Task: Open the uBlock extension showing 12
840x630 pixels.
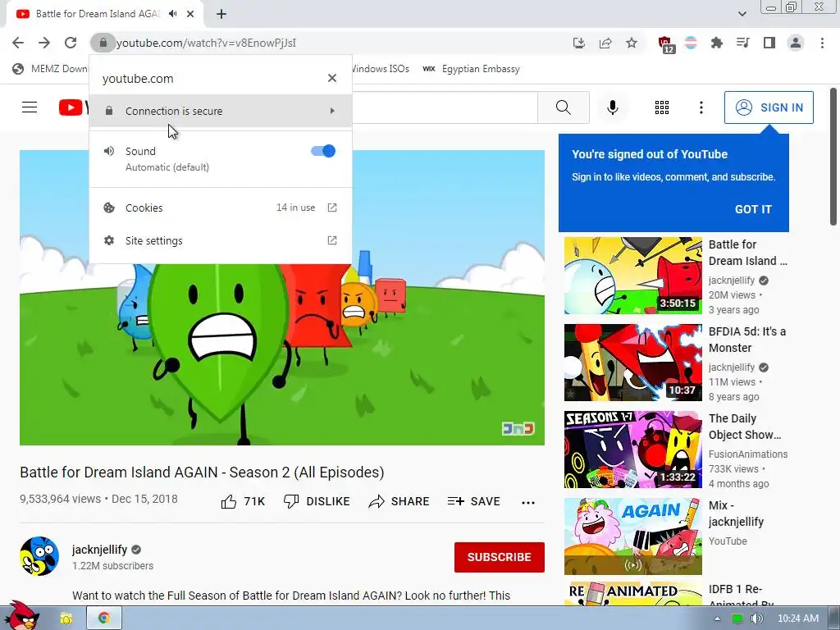Action: (x=666, y=44)
